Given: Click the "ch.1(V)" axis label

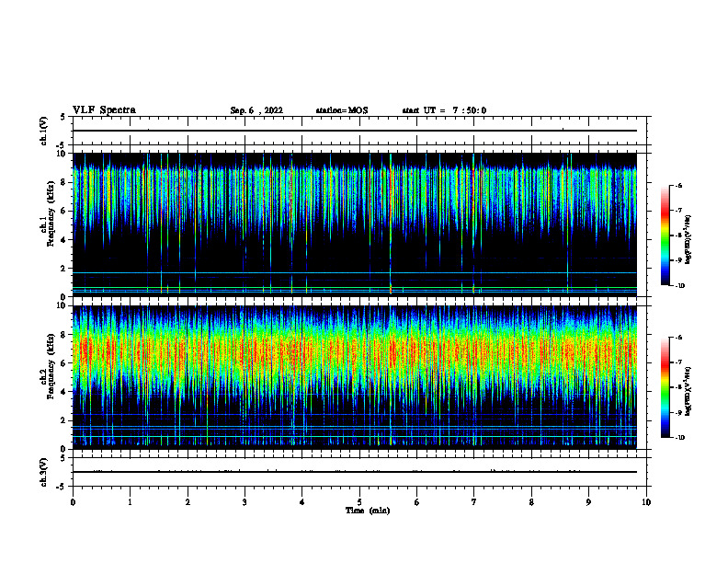Looking at the screenshot, I should point(44,131).
